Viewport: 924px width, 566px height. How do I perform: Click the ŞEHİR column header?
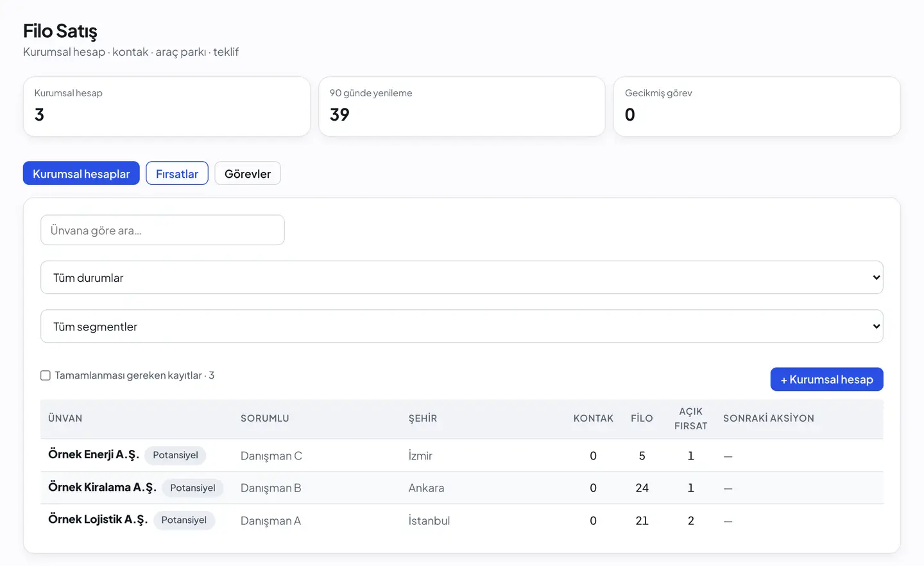(x=423, y=418)
